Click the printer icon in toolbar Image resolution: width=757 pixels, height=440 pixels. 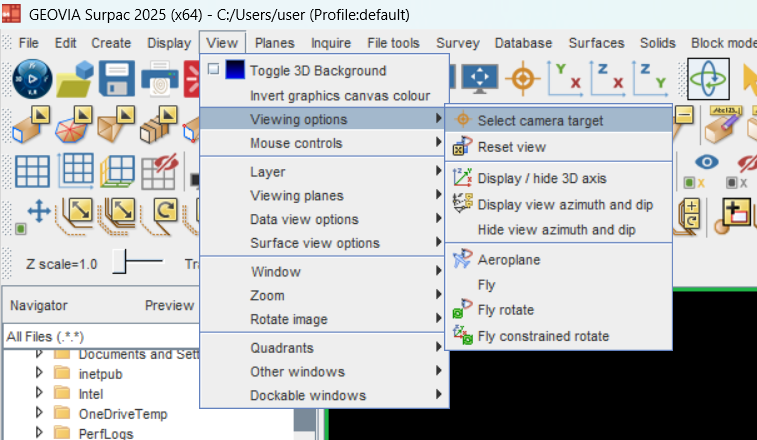click(160, 79)
